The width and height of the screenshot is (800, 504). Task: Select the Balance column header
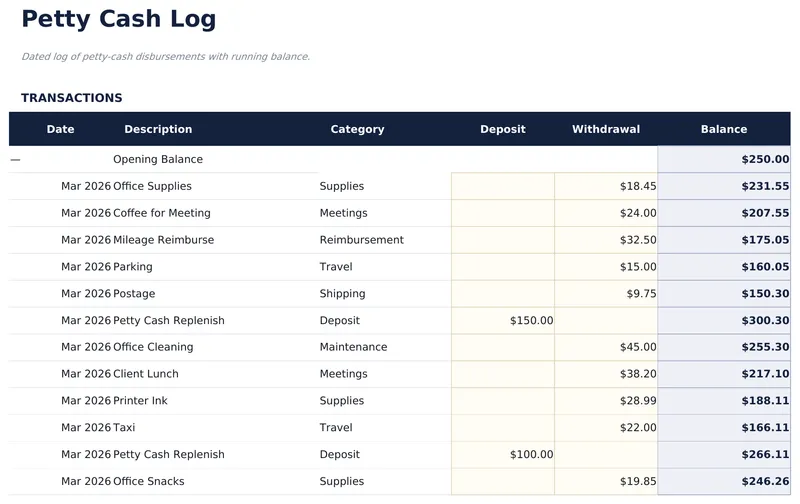723,129
